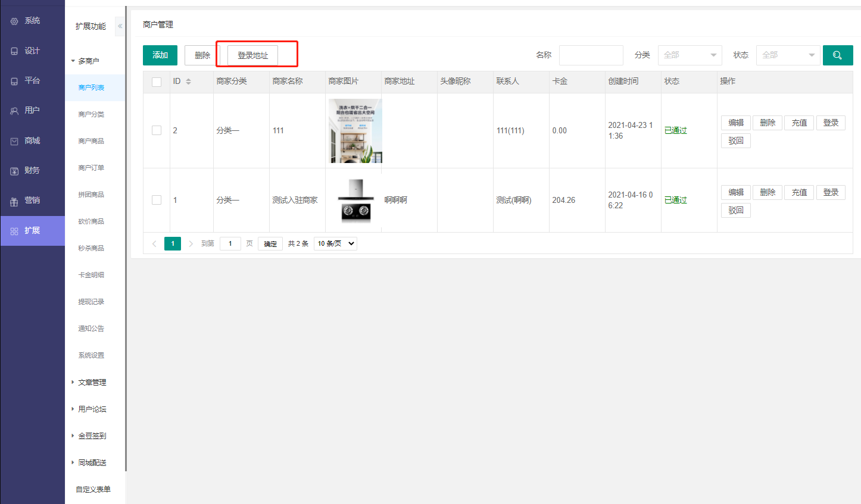The height and width of the screenshot is (504, 861).
Task: Open 商户订单 in the sidebar
Action: point(91,168)
